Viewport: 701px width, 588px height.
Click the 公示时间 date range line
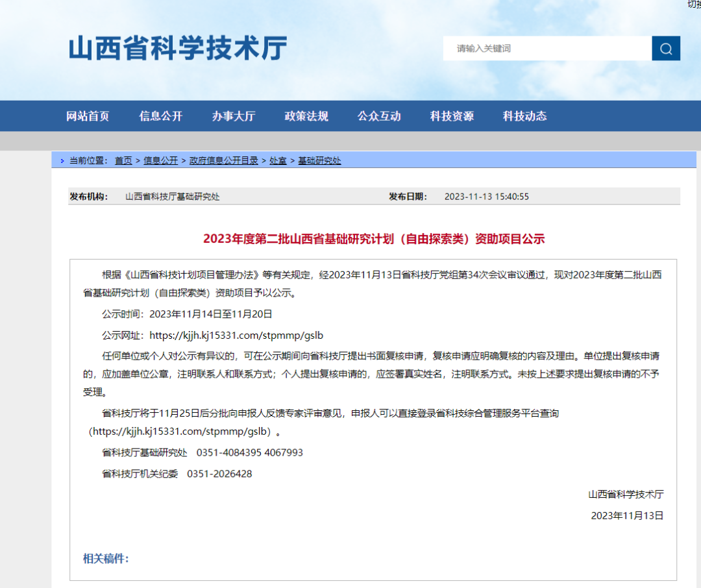[x=187, y=314]
